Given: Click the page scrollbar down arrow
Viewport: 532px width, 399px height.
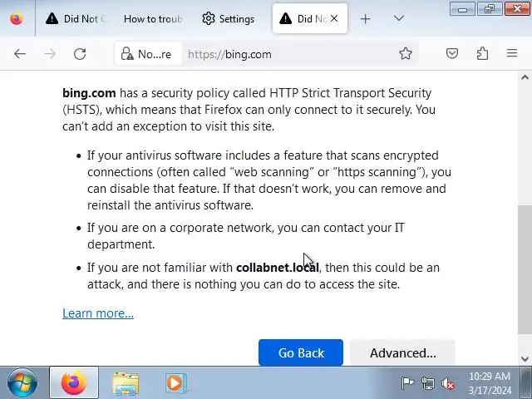Looking at the screenshot, I should (x=525, y=359).
